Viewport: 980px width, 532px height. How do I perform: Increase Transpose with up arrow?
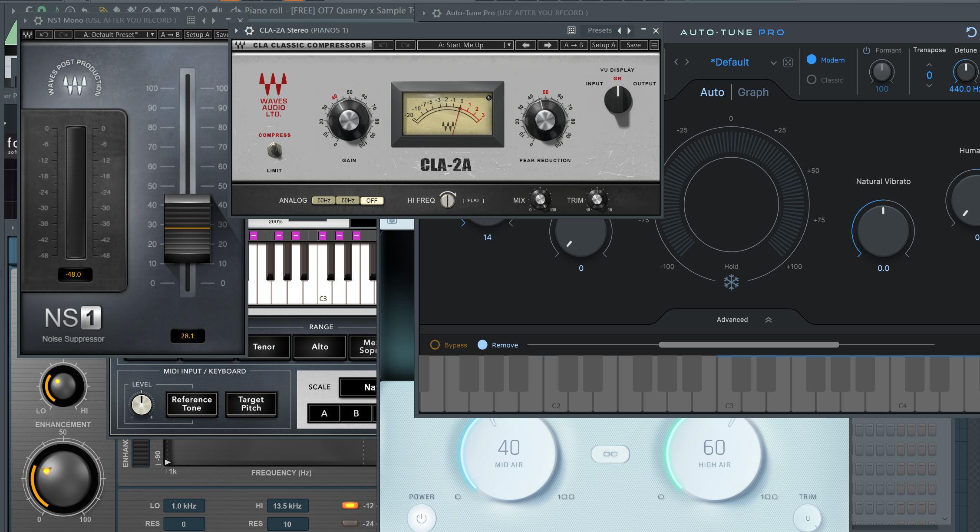(x=929, y=65)
